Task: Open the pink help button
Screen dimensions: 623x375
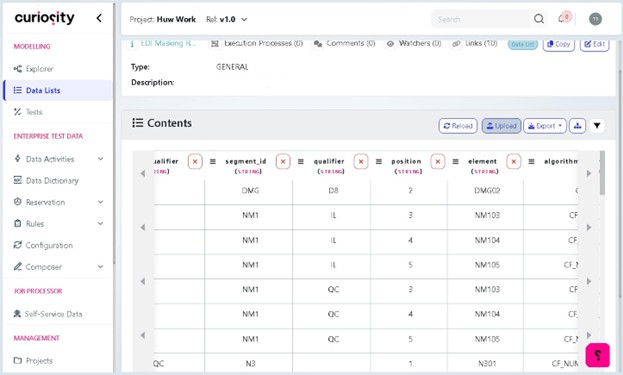Action: (597, 355)
